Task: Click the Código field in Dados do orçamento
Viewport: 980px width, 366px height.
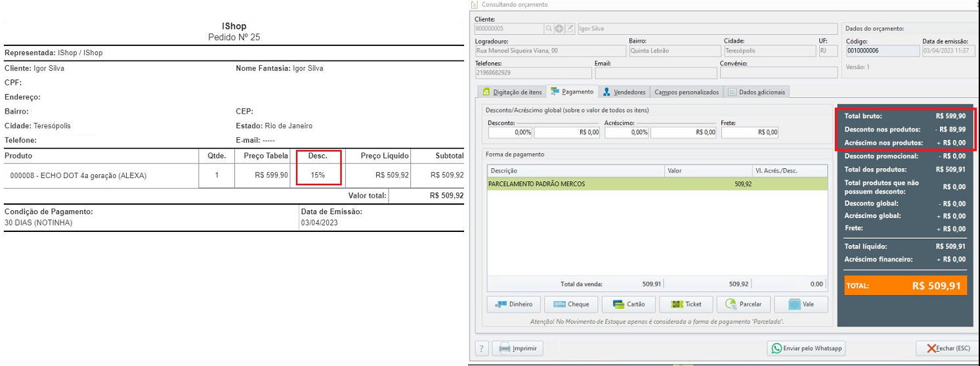Action: pos(881,50)
